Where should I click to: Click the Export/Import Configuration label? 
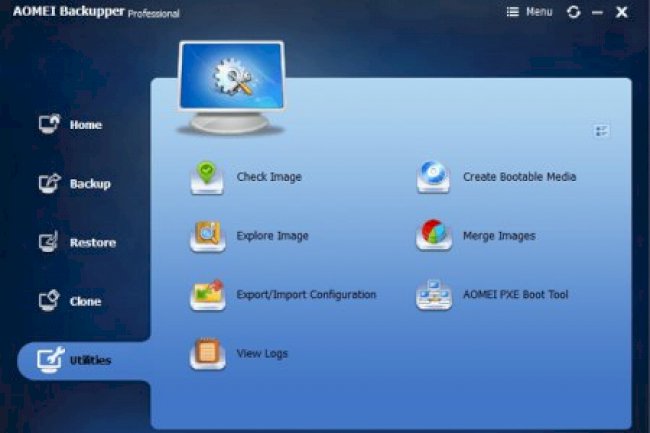[306, 295]
